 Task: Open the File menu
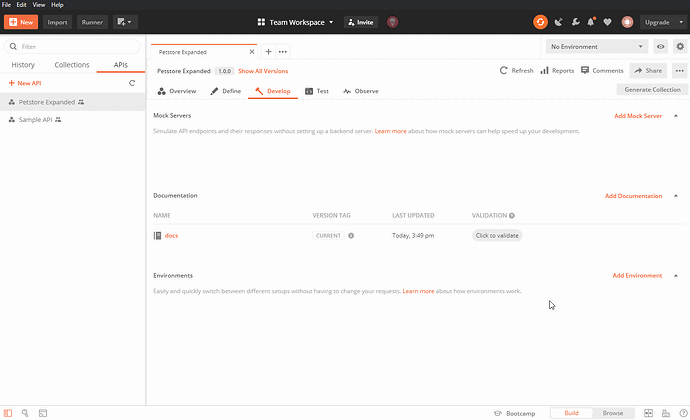[x=7, y=5]
